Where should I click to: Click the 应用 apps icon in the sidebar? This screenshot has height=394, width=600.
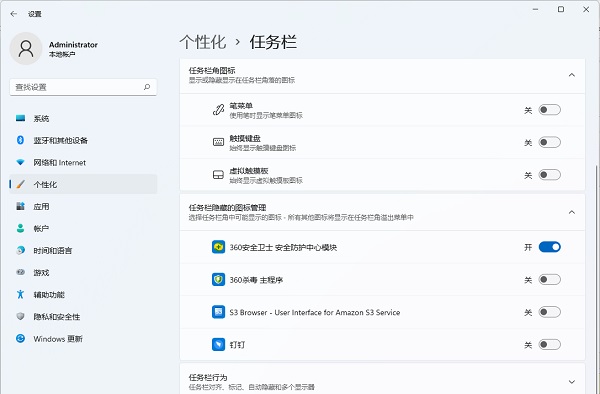click(x=21, y=206)
